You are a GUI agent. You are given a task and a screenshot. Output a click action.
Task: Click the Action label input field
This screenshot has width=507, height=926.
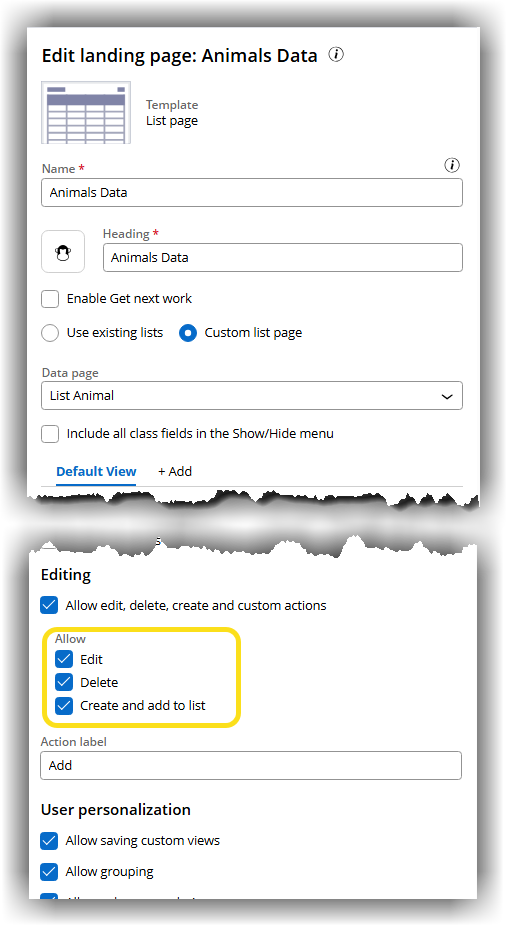point(251,765)
